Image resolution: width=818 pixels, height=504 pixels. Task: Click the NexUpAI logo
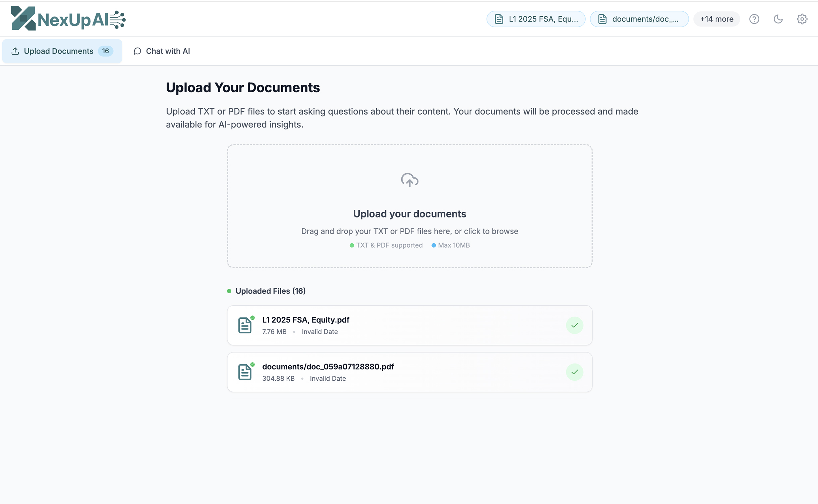68,19
